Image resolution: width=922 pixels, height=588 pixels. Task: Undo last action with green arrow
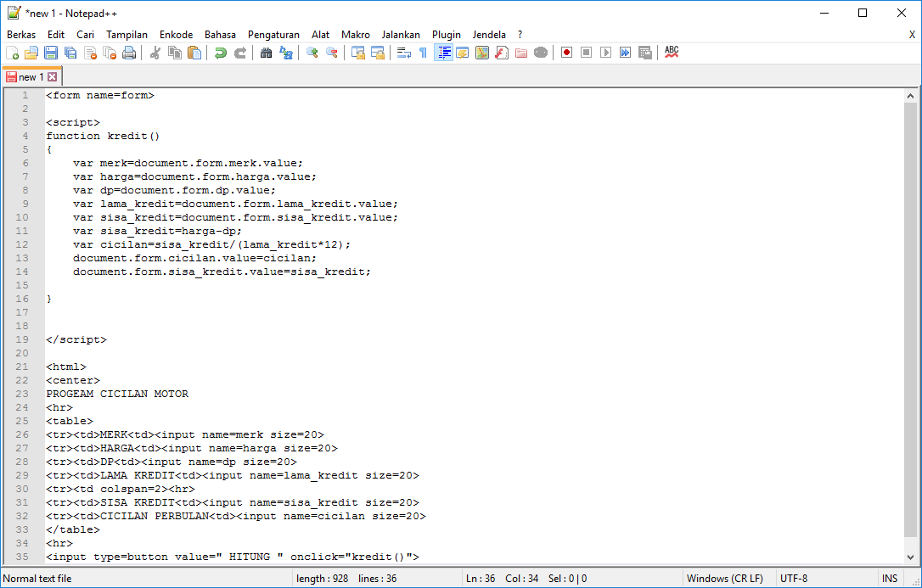[221, 53]
